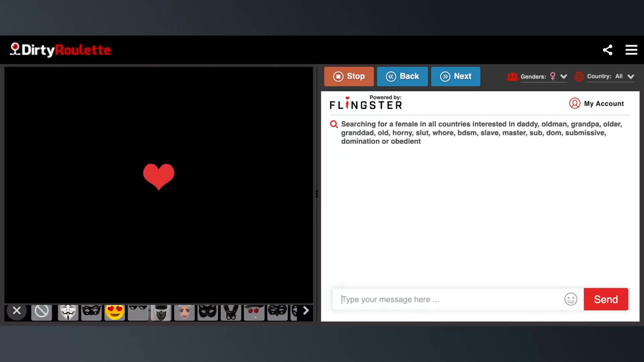Open the emoji picker
Image resolution: width=644 pixels, height=362 pixels.
571,299
